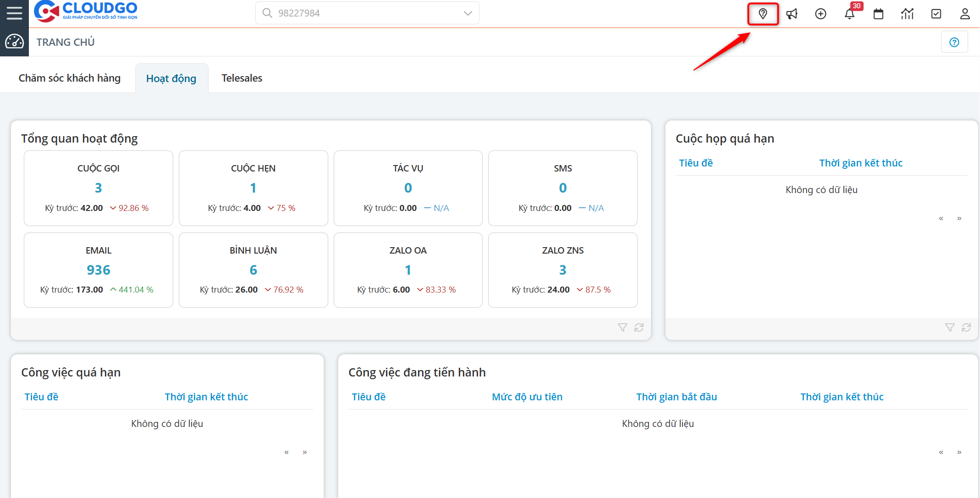980x498 pixels.
Task: Open the user profile icon
Action: pos(965,14)
